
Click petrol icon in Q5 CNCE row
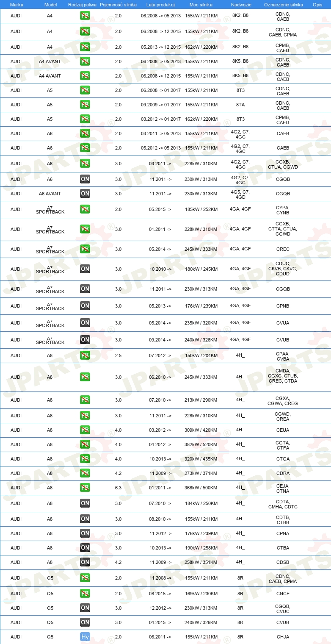(85, 594)
